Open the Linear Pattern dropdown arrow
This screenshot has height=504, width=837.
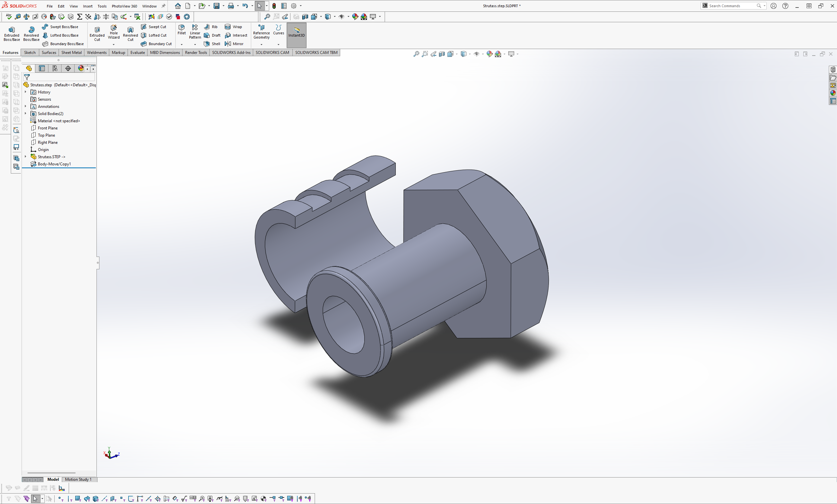click(x=195, y=44)
